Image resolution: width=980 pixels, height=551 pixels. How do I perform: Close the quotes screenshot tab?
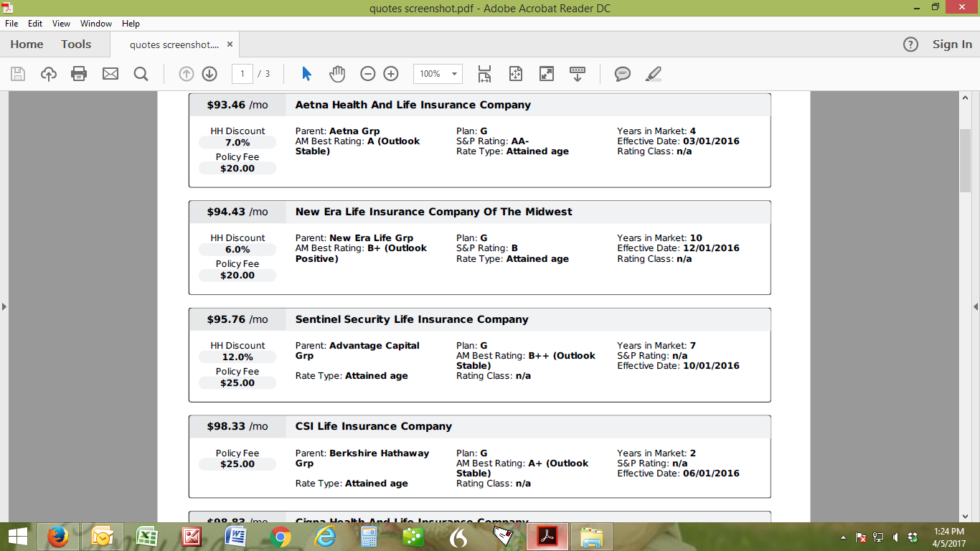pos(230,44)
